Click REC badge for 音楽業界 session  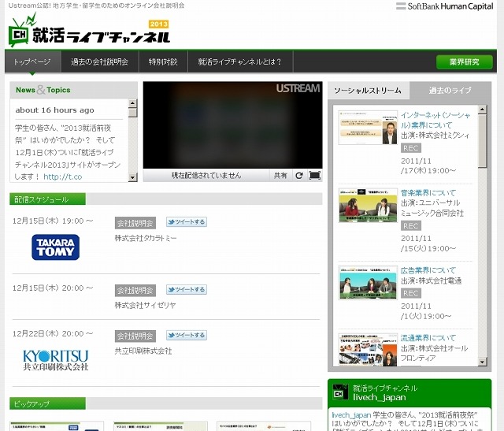(411, 226)
